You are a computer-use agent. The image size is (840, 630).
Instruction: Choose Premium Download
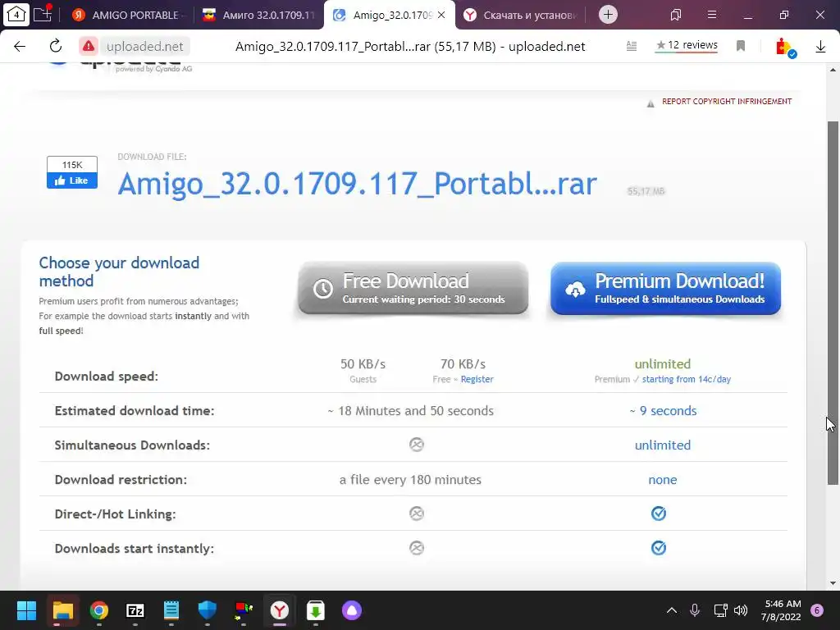pyautogui.click(x=665, y=288)
